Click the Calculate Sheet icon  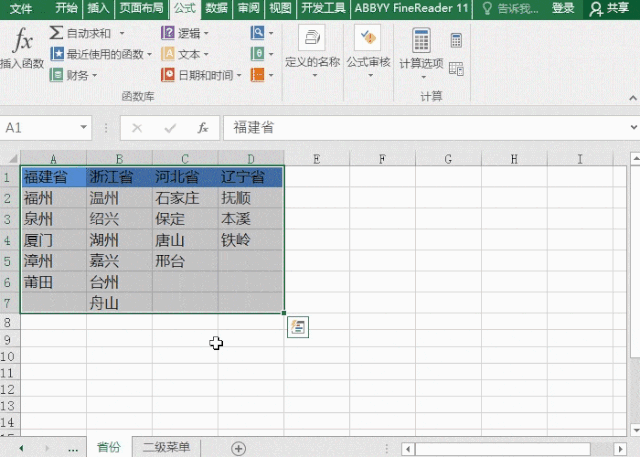pos(456,69)
